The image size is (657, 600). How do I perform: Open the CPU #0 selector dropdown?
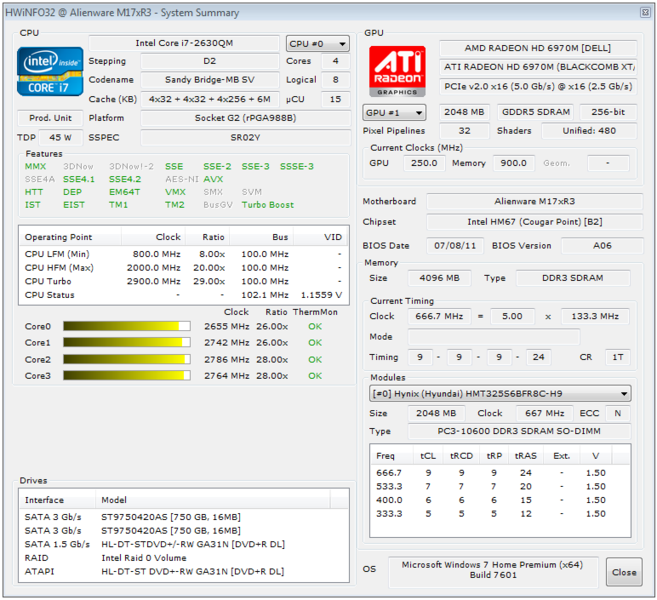[x=318, y=44]
